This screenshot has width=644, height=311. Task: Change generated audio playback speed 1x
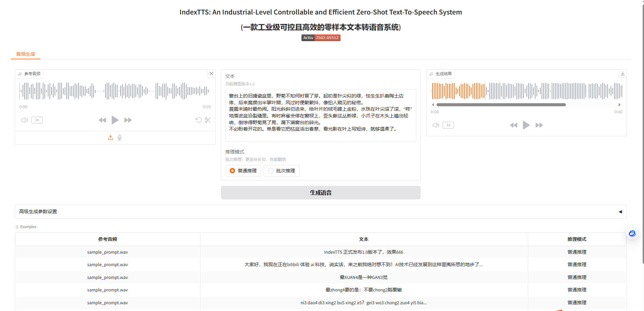point(448,125)
